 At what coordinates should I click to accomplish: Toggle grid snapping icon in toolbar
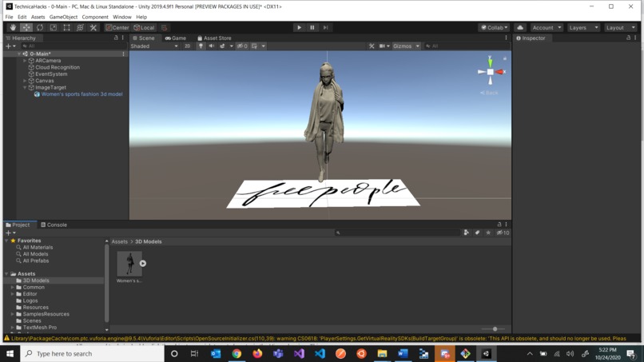(x=165, y=27)
